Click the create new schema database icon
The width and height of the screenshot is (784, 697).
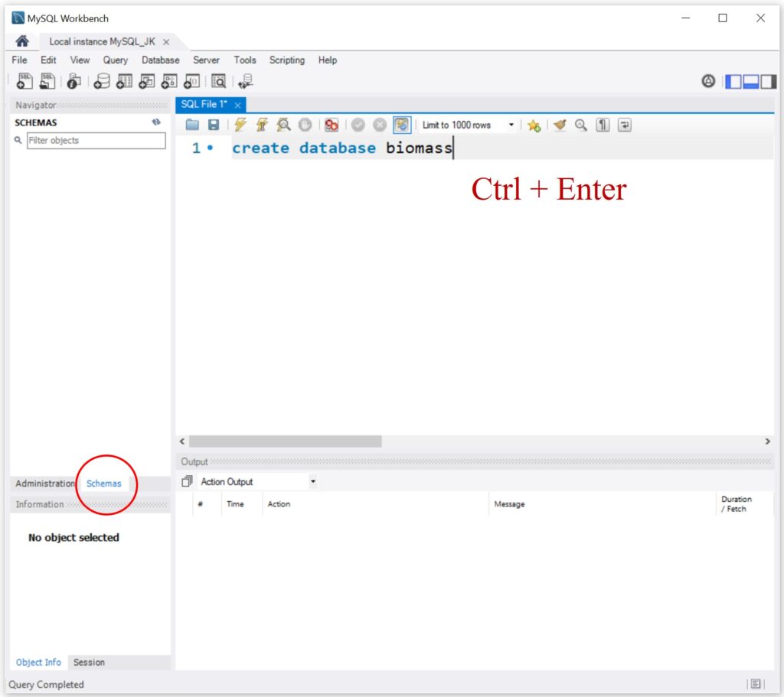(101, 81)
